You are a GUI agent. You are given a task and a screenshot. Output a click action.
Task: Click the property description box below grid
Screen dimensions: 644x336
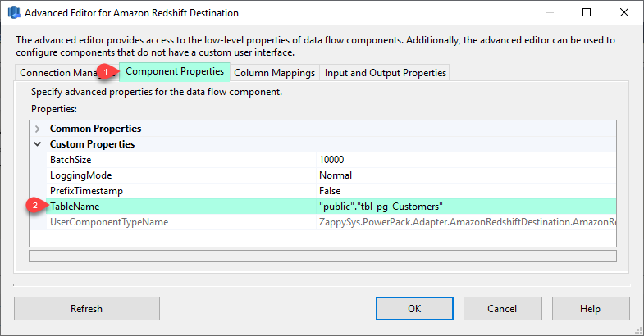click(322, 256)
